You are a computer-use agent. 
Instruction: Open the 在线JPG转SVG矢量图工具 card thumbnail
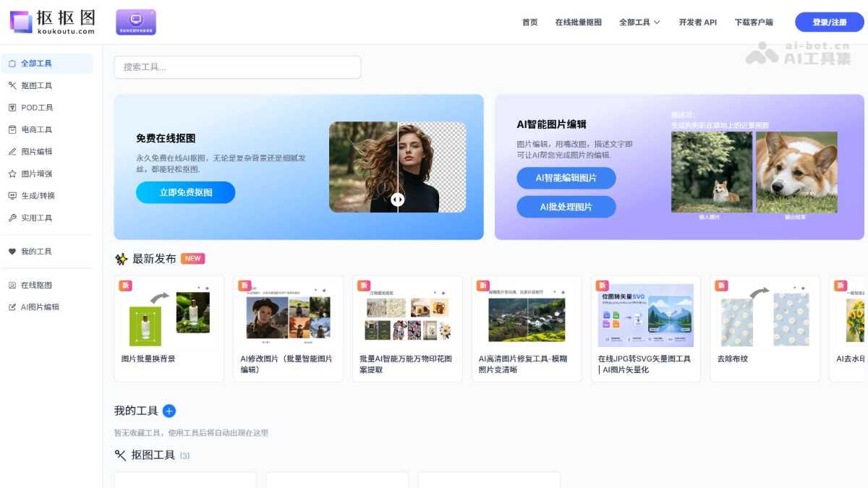pos(646,315)
